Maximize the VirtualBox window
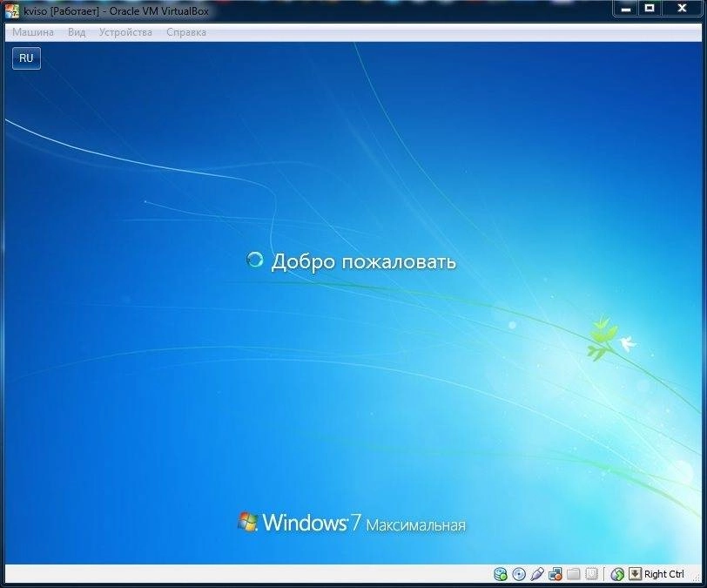Screen dimensions: 707x588 click(x=650, y=9)
